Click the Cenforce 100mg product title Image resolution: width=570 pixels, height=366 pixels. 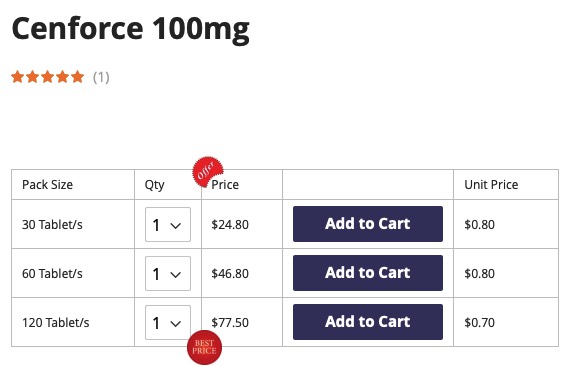coord(131,29)
